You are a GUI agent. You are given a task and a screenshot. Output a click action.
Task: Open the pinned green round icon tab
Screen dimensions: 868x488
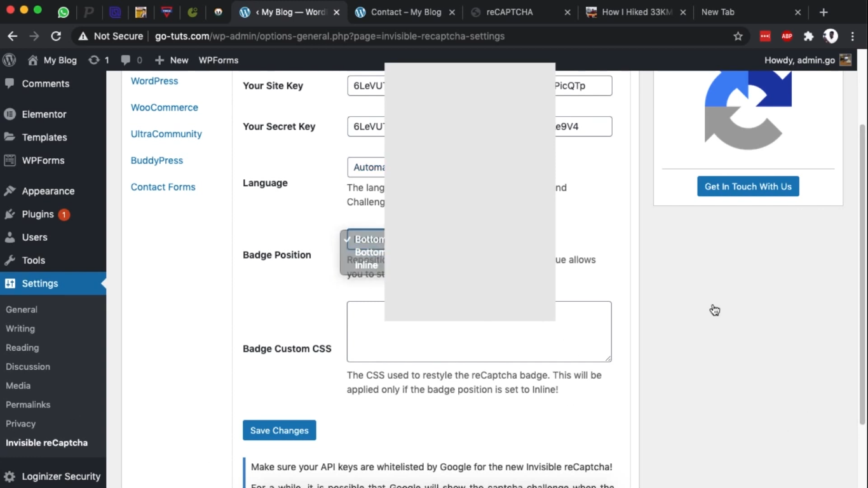(193, 12)
